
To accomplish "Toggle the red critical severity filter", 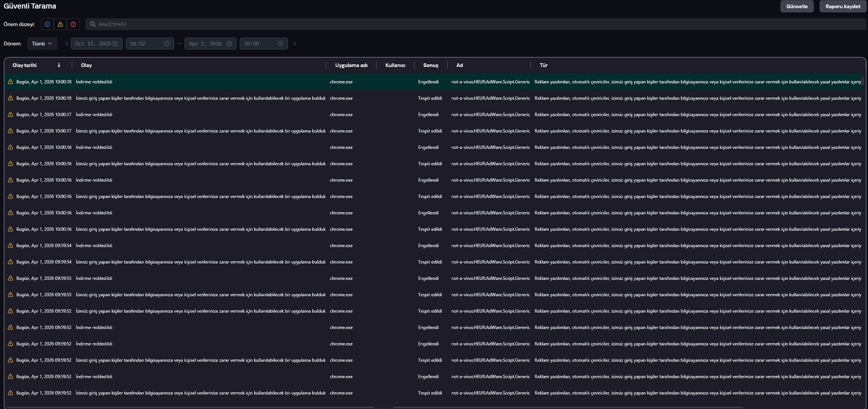I will [73, 24].
